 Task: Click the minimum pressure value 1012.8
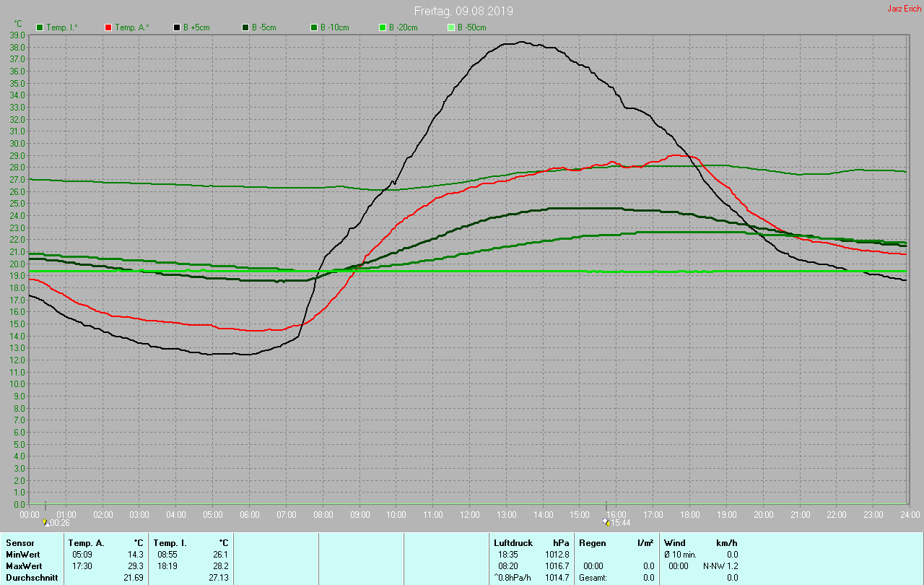[557, 555]
